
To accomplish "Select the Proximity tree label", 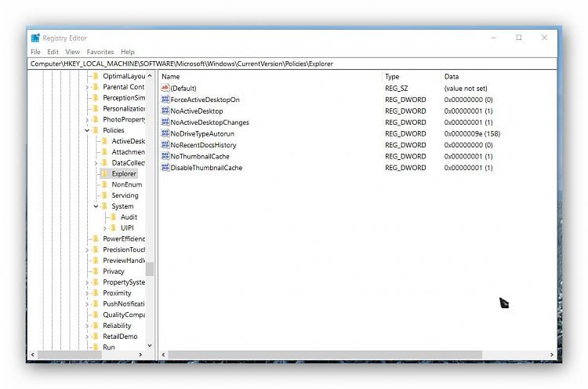I will click(117, 293).
